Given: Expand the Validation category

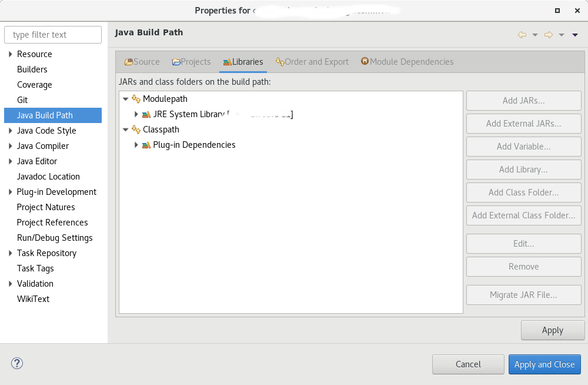Looking at the screenshot, I should 10,284.
